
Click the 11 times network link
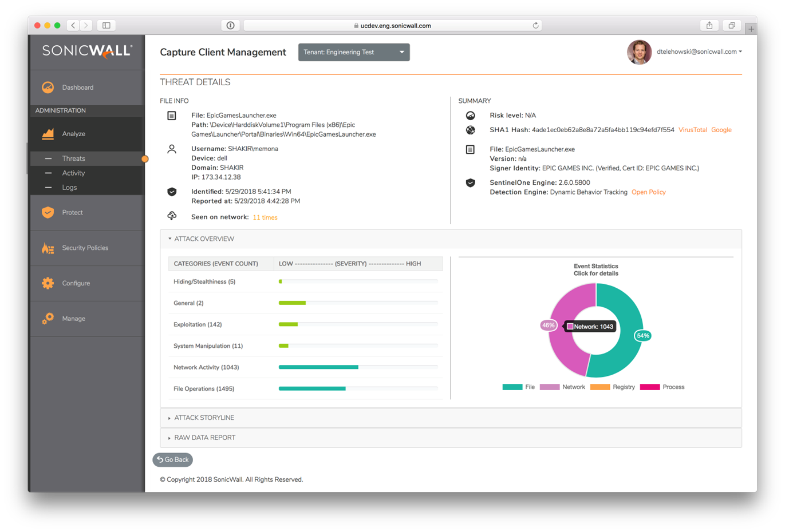pyautogui.click(x=265, y=217)
